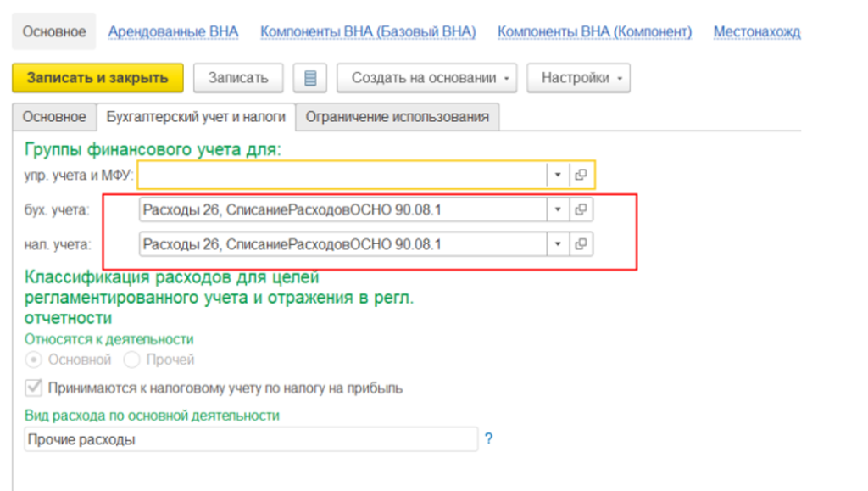Image resolution: width=868 pixels, height=491 pixels.
Task: Click the question mark help icon
Action: [488, 439]
